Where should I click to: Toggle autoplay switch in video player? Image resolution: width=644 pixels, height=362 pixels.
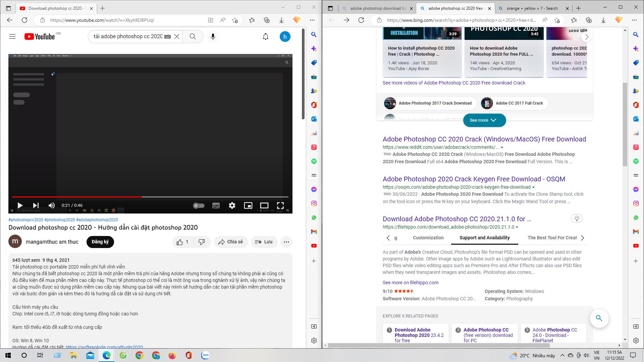click(x=199, y=205)
